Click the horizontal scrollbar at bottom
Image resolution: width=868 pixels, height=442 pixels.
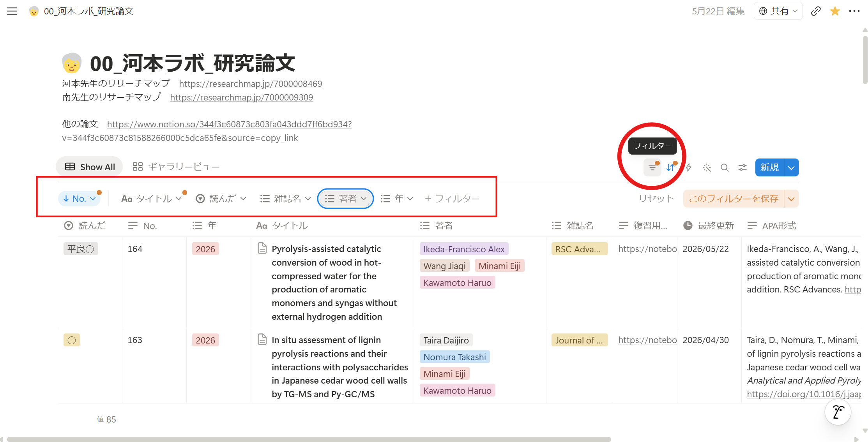pos(309,439)
